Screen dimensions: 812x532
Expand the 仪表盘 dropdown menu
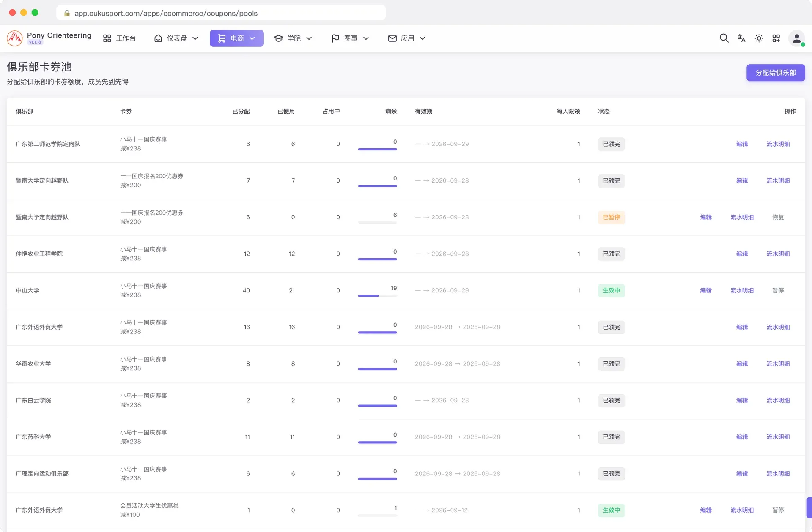click(x=176, y=38)
